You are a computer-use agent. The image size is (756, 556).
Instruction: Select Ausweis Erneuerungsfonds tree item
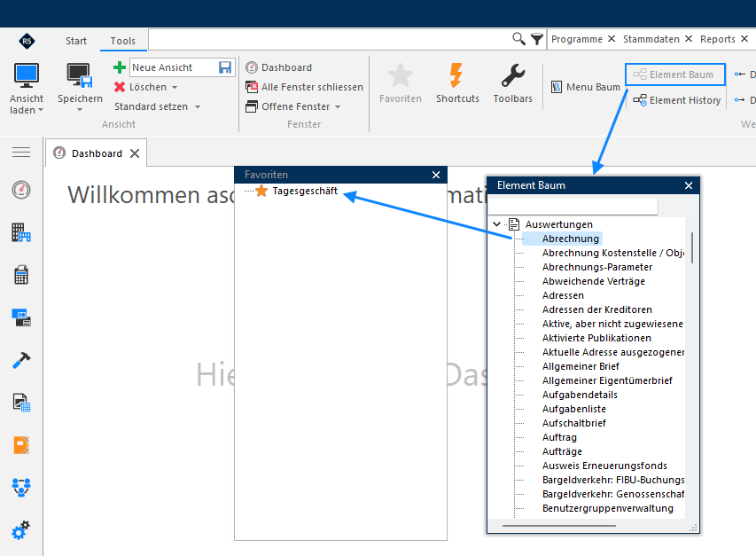pos(604,466)
